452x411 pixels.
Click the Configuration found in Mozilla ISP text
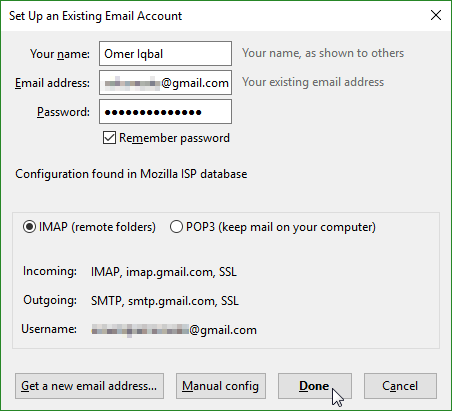[131, 174]
